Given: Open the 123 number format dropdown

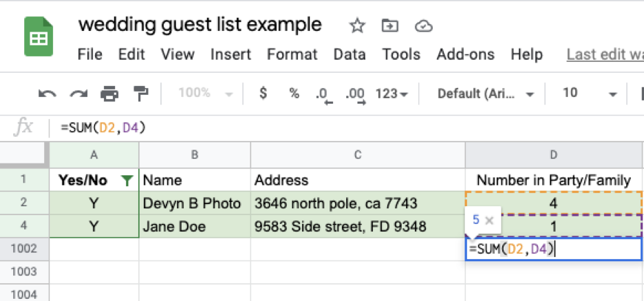Looking at the screenshot, I should tap(391, 93).
